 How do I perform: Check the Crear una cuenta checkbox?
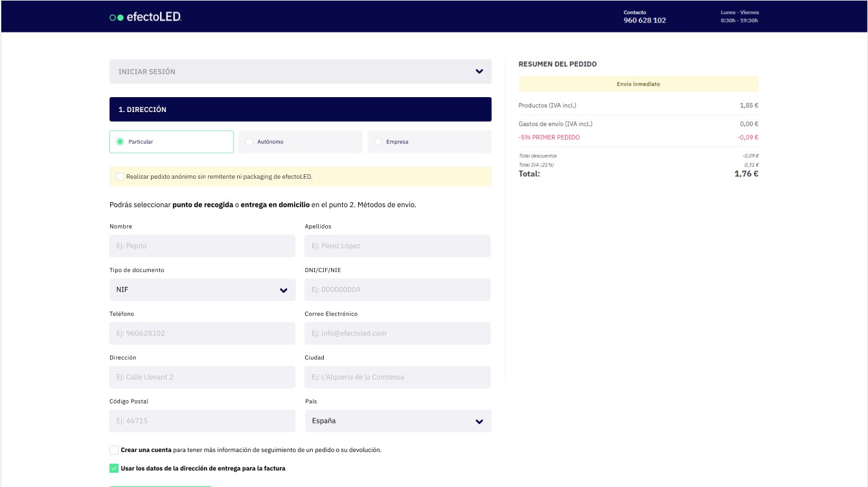(x=114, y=450)
